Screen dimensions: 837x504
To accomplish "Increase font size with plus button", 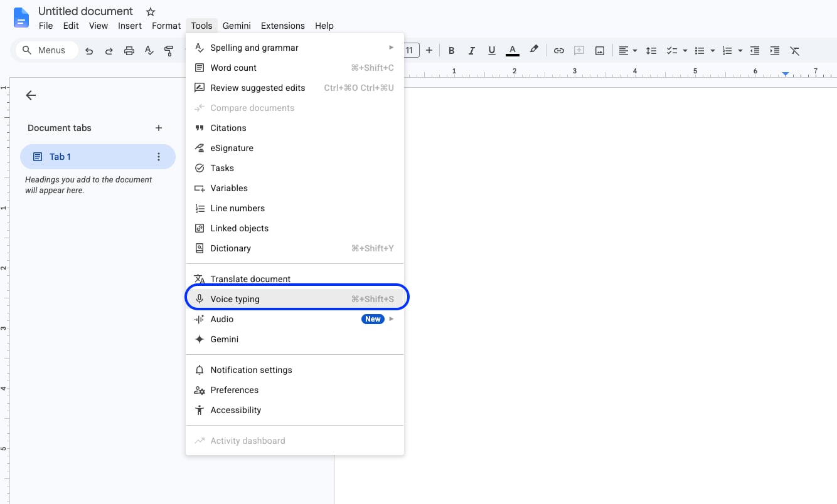I will pos(429,50).
